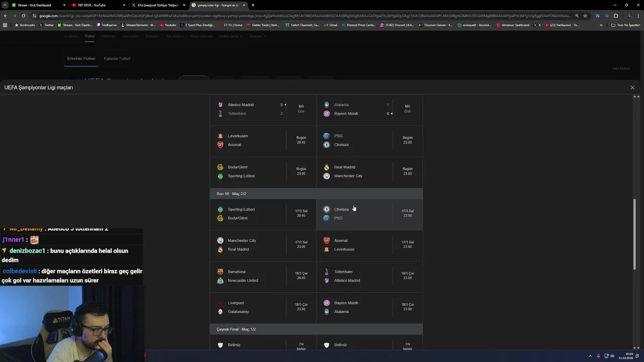Close the UEFA Şampiyonlar Ligi maçları panel
The width and height of the screenshot is (644, 362).
pyautogui.click(x=632, y=87)
